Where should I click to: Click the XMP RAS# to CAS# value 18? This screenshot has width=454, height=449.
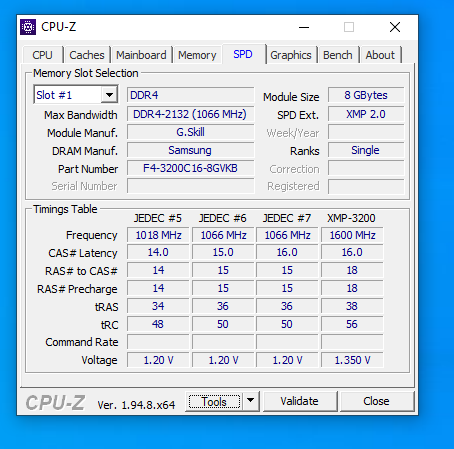(x=352, y=270)
